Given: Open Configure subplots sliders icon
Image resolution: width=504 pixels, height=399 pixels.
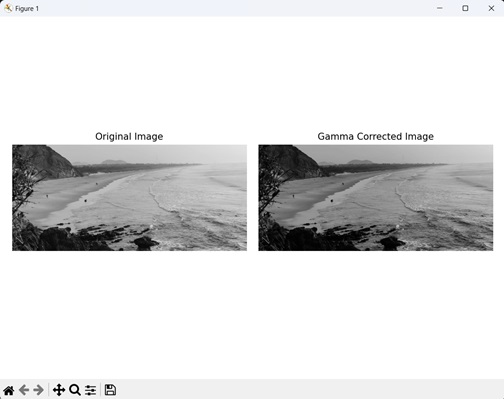Looking at the screenshot, I should [x=90, y=390].
